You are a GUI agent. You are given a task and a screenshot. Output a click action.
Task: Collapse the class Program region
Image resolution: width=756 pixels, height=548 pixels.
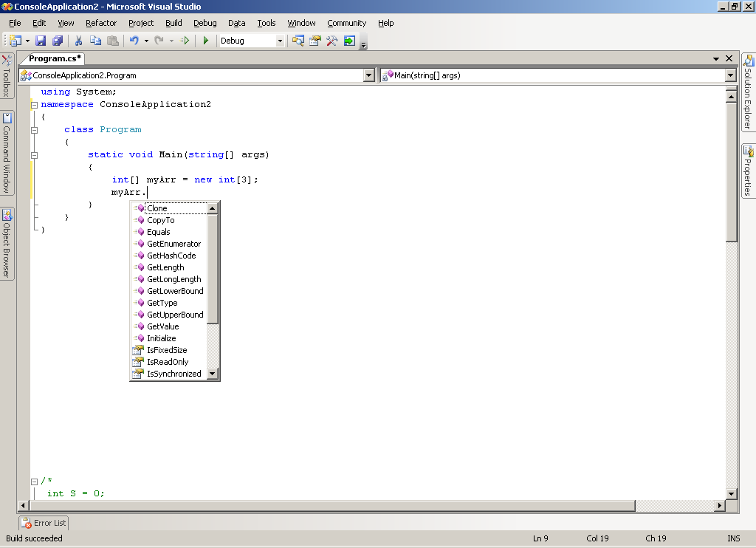point(34,130)
